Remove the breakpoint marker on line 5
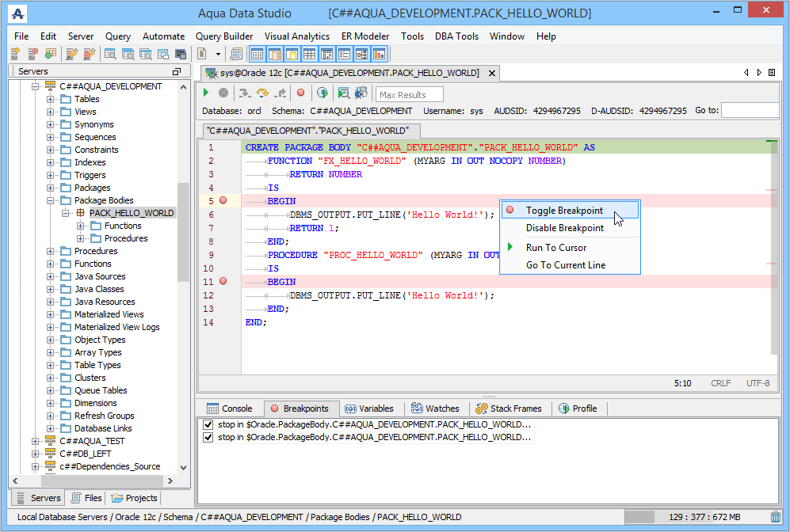 223,201
